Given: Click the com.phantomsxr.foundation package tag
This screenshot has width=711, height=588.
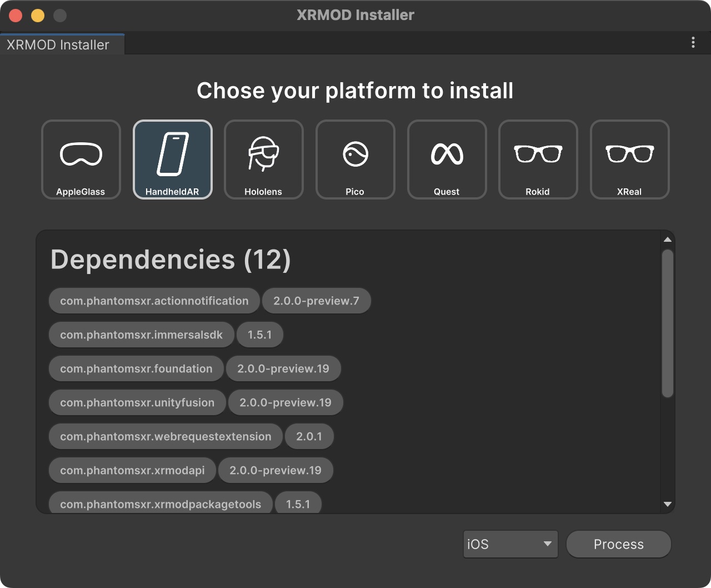Looking at the screenshot, I should (137, 368).
